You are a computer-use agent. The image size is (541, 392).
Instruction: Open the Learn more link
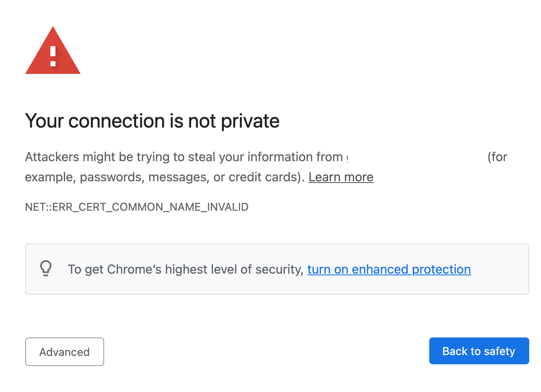(341, 177)
